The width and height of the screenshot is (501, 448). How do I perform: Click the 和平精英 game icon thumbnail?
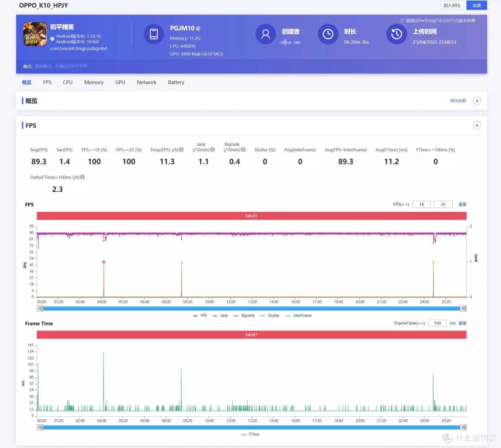35,34
